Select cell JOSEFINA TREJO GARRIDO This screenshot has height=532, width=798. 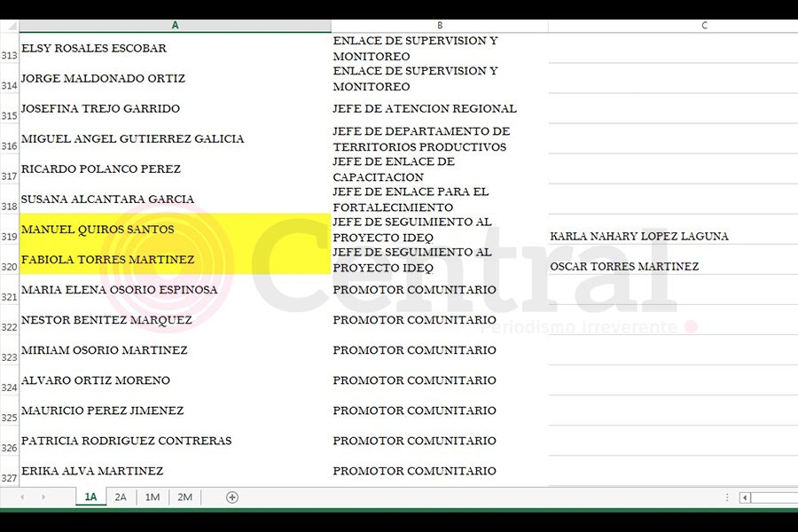(x=175, y=108)
